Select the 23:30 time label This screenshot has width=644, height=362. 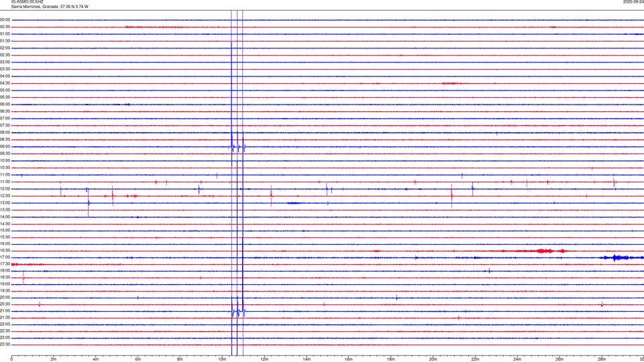tap(5, 345)
